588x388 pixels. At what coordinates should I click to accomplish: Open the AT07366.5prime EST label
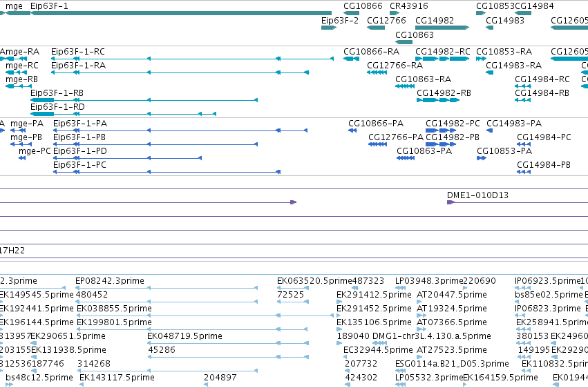[x=452, y=322]
